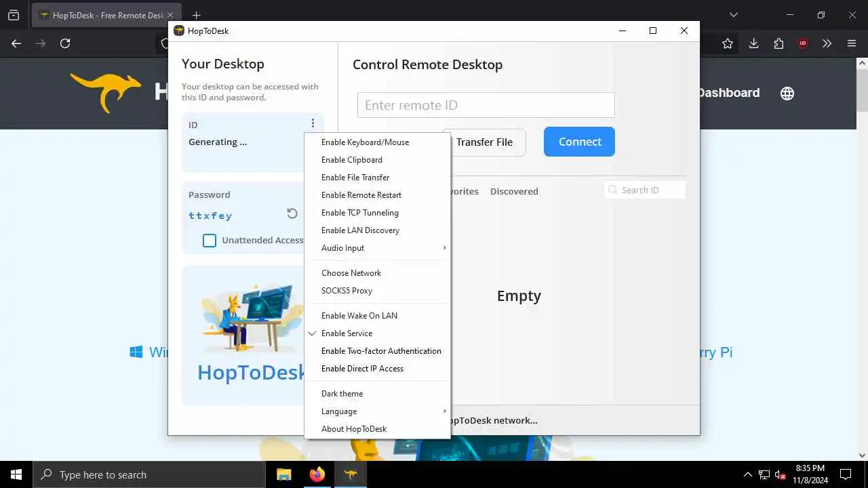Image resolution: width=868 pixels, height=488 pixels.
Task: Click the Enter remote ID field
Action: pyautogui.click(x=486, y=105)
